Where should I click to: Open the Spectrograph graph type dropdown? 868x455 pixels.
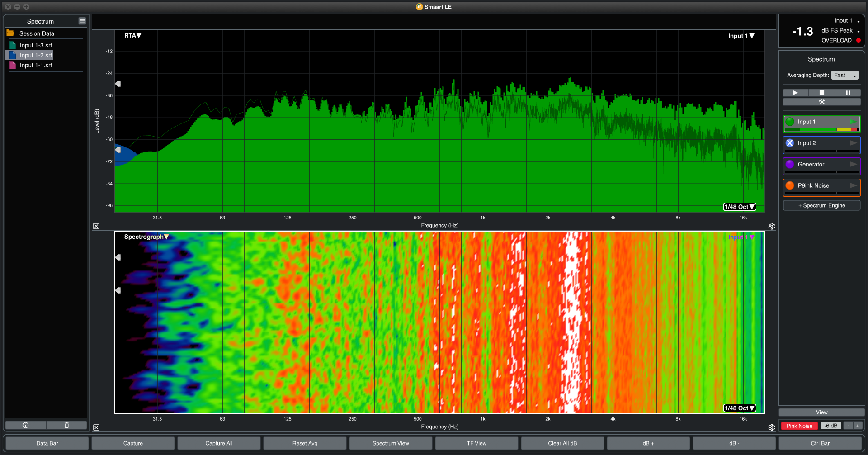(146, 237)
